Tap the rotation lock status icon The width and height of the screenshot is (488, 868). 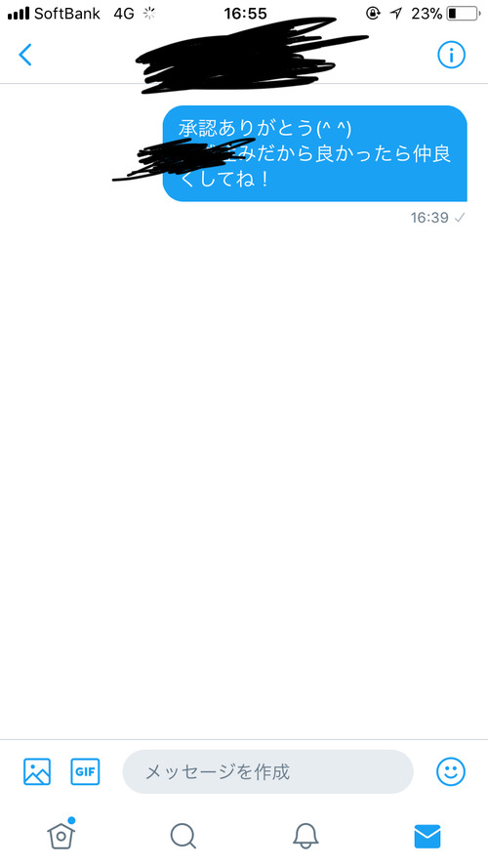point(374,14)
